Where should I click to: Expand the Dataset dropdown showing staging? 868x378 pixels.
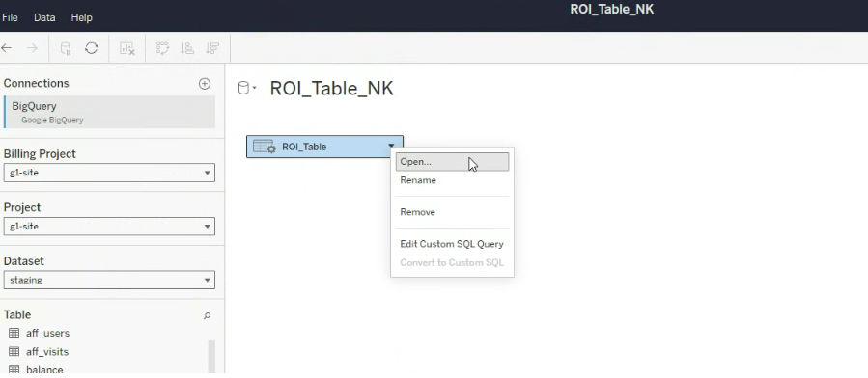coord(109,280)
